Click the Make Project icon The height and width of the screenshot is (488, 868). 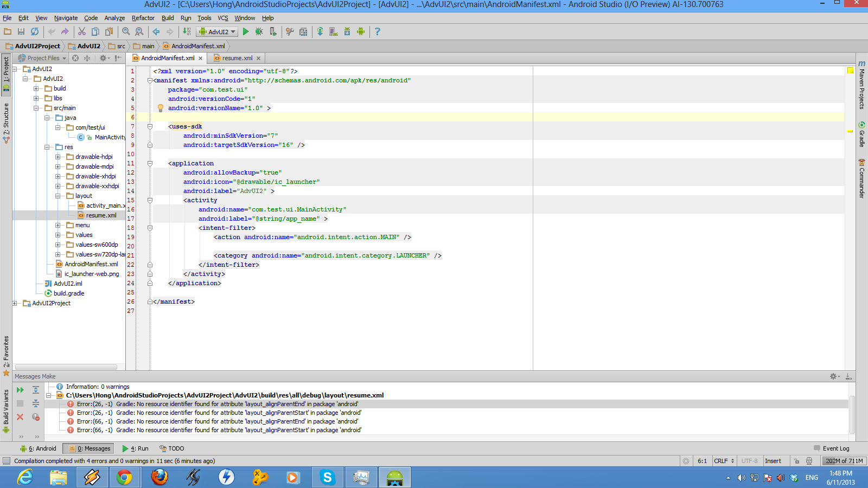(187, 32)
